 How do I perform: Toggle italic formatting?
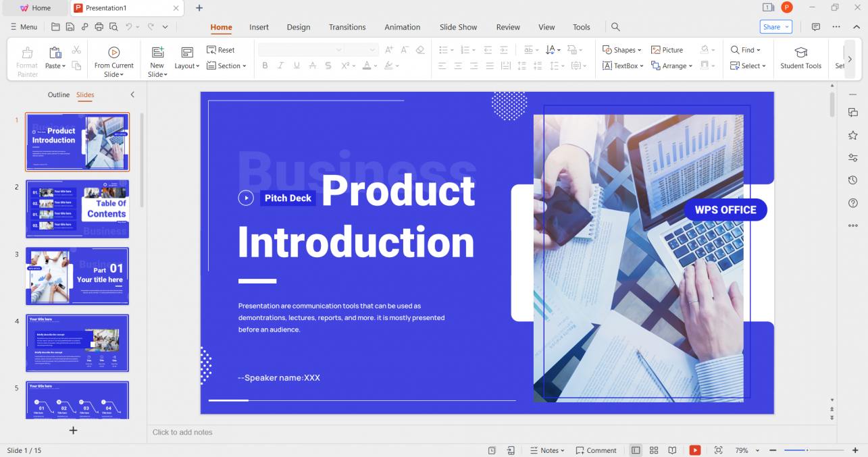[280, 65]
